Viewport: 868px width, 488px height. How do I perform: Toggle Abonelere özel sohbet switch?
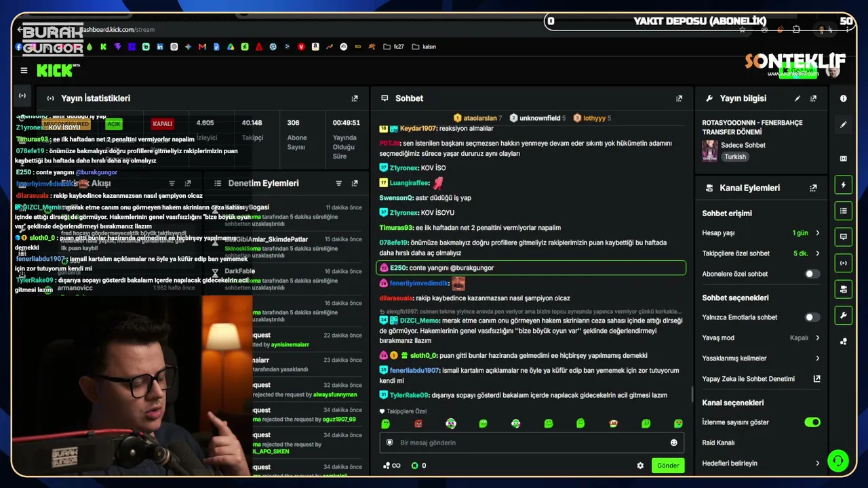click(812, 274)
